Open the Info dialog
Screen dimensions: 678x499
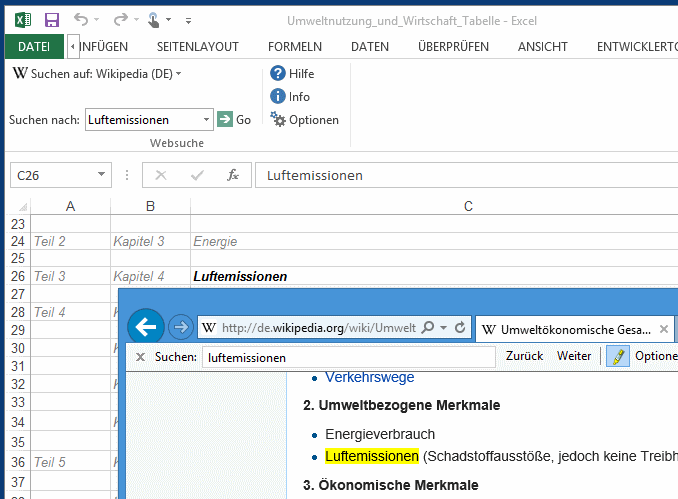(x=290, y=96)
